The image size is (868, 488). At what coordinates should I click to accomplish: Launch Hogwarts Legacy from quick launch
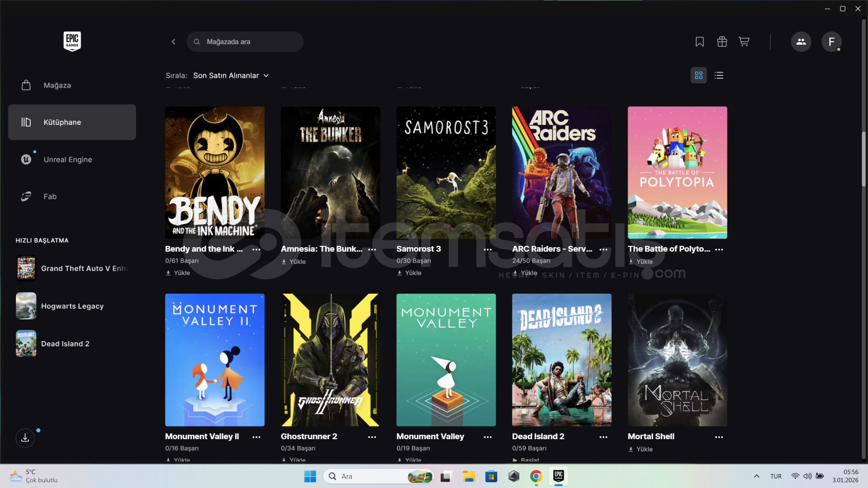pyautogui.click(x=72, y=306)
